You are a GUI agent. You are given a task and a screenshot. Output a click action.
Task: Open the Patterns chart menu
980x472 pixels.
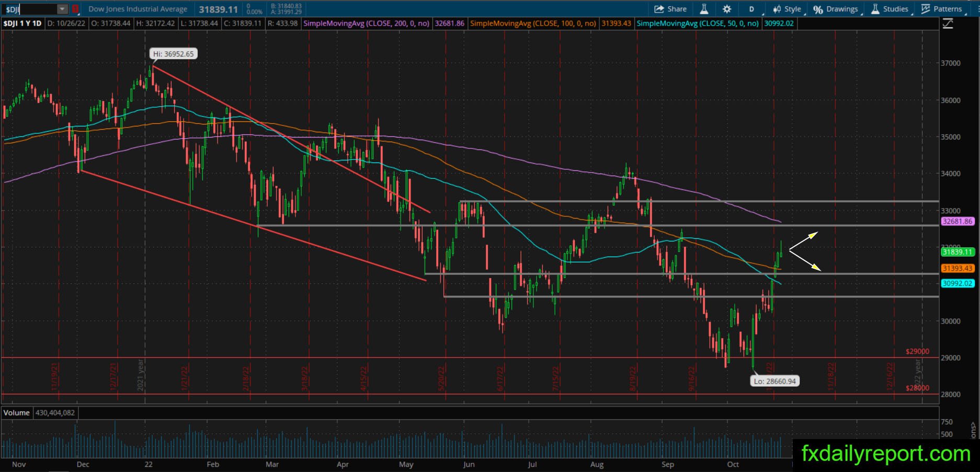[941, 9]
